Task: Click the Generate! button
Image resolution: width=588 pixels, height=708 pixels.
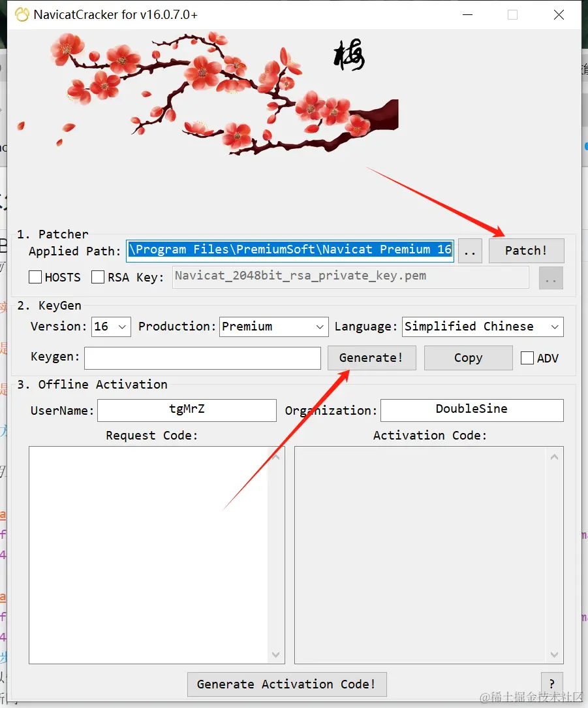Action: pyautogui.click(x=371, y=358)
